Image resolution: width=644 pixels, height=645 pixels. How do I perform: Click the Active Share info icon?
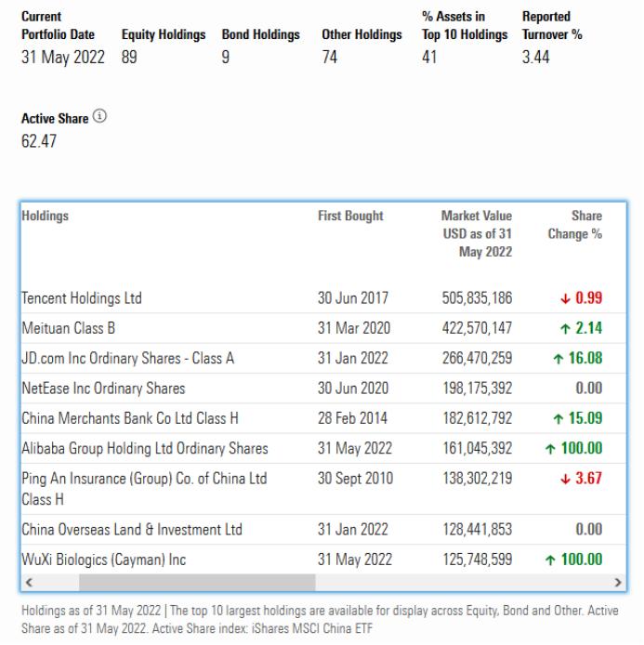tap(100, 117)
